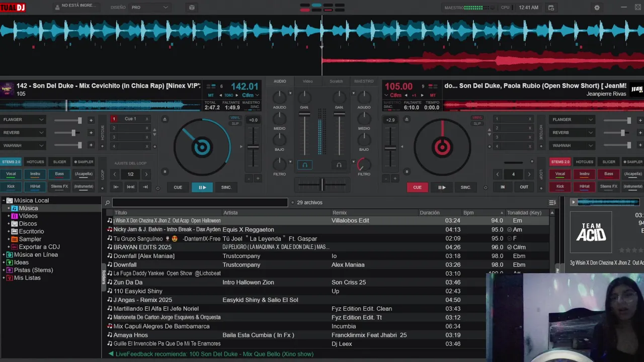Toggle Slip mode on the right deck

click(x=477, y=123)
